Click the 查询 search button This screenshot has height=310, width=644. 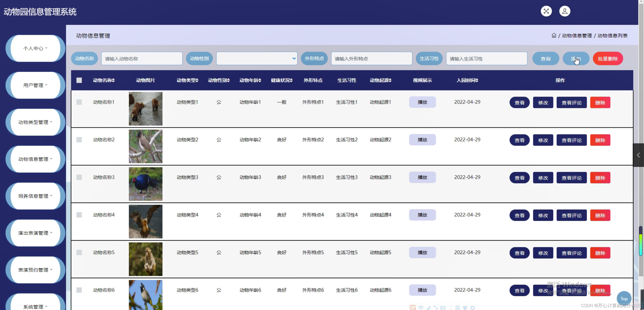(545, 58)
